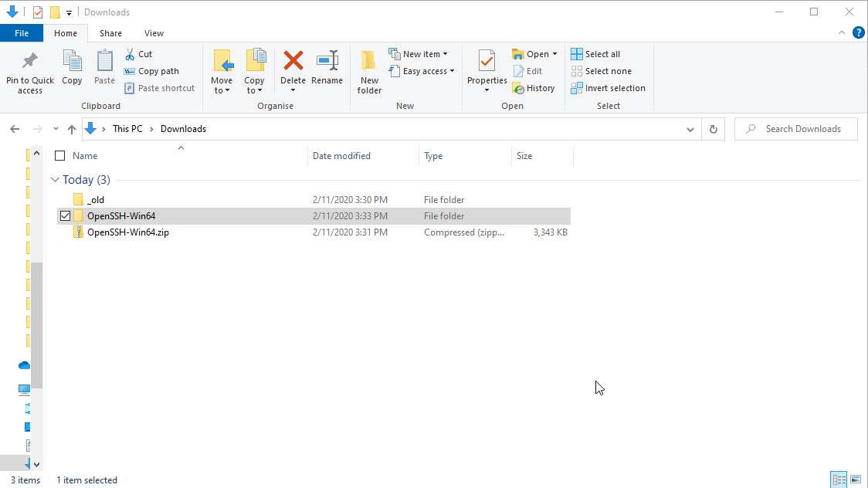Customize Quick Access Toolbar dropdown
The image size is (868, 488).
pyautogui.click(x=69, y=12)
